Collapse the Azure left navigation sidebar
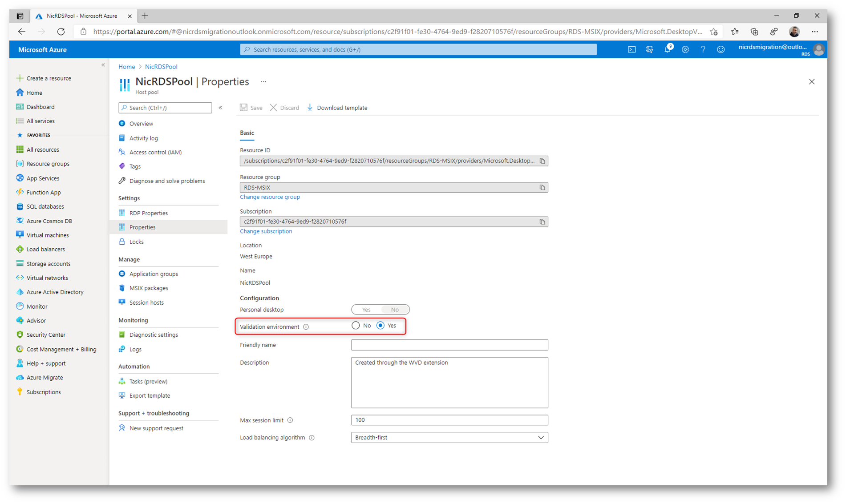The width and height of the screenshot is (846, 504). click(103, 65)
